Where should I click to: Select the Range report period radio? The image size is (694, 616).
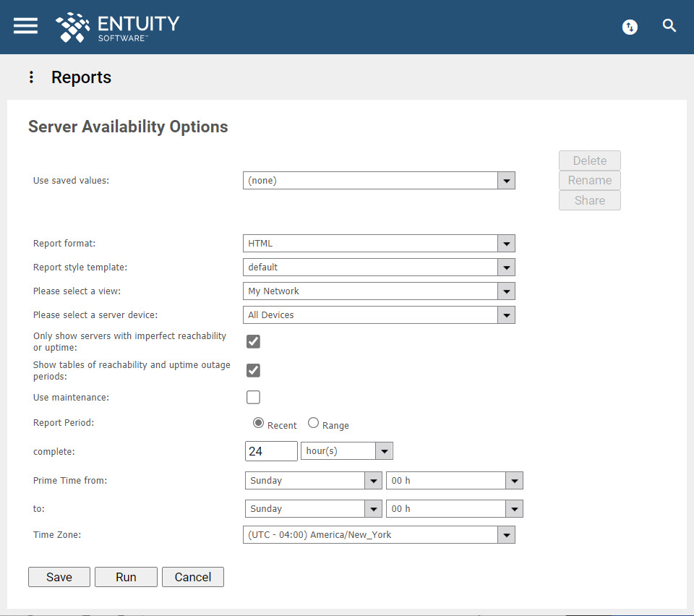coord(313,423)
